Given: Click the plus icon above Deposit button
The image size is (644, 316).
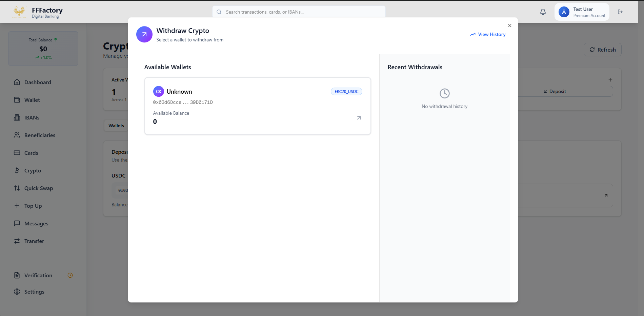Looking at the screenshot, I should [x=610, y=80].
